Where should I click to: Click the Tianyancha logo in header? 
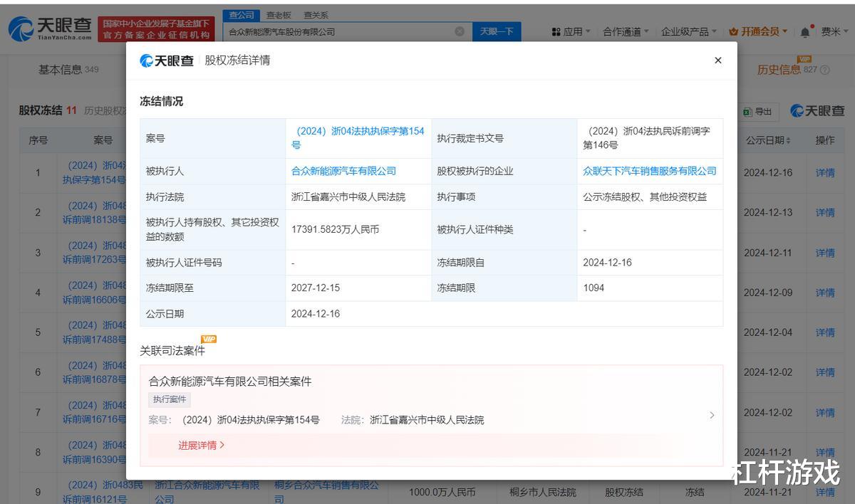pyautogui.click(x=50, y=28)
